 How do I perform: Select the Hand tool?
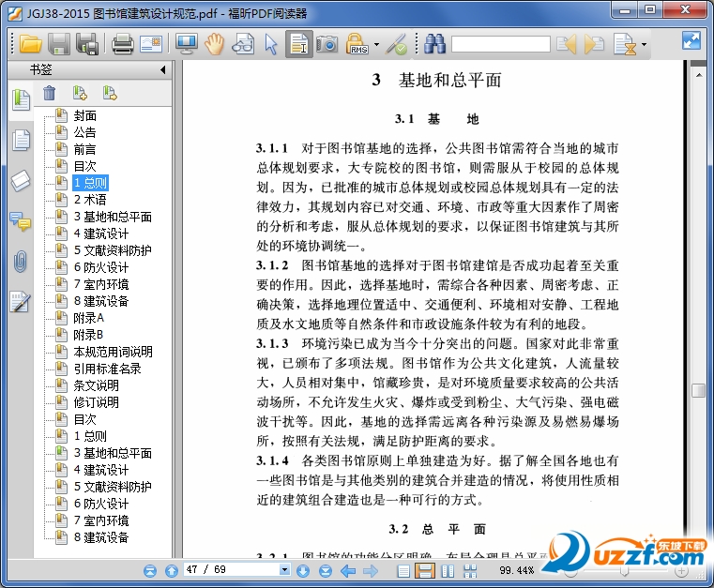tap(214, 44)
